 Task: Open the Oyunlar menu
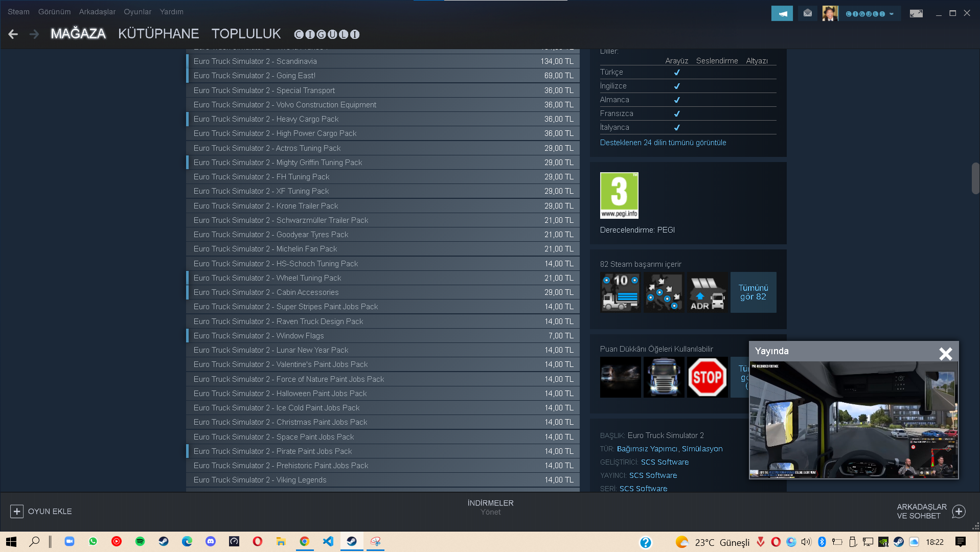138,11
